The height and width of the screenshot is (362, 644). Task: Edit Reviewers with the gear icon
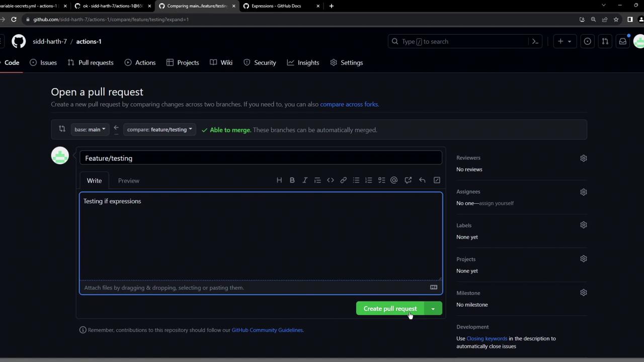click(x=584, y=158)
